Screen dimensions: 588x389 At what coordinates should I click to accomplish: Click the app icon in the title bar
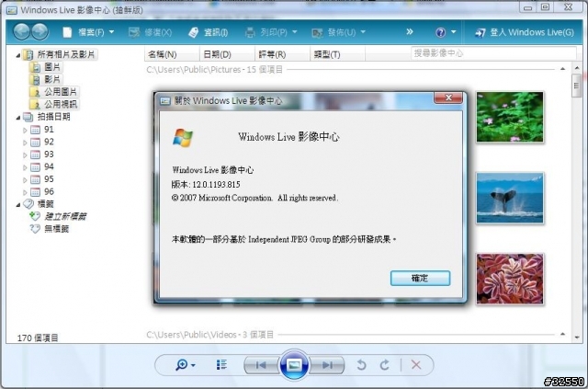coord(12,10)
